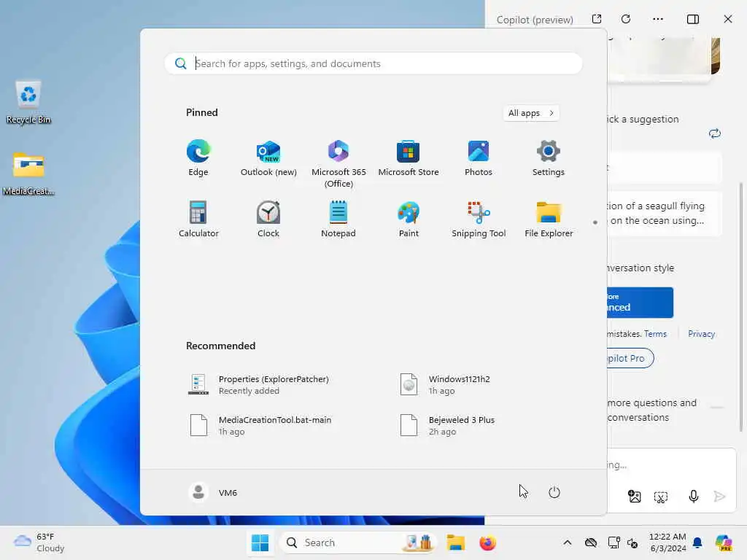This screenshot has height=560, width=747.
Task: Grab the Copilot pane vertical scrollbar
Action: pos(741,307)
